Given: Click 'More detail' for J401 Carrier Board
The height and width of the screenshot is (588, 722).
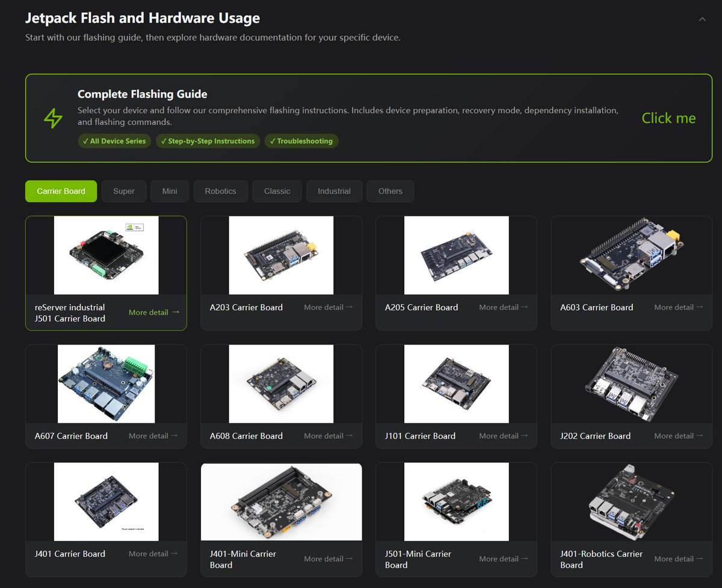Looking at the screenshot, I should coord(153,554).
